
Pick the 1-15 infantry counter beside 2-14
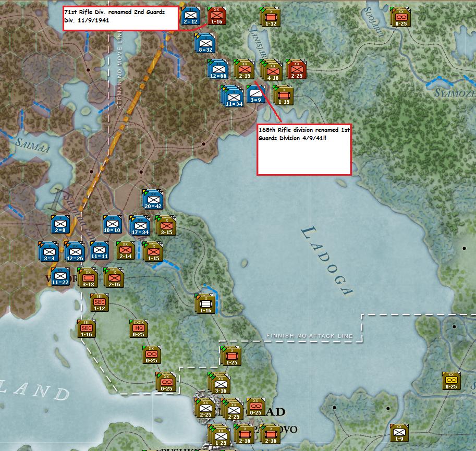[153, 252]
